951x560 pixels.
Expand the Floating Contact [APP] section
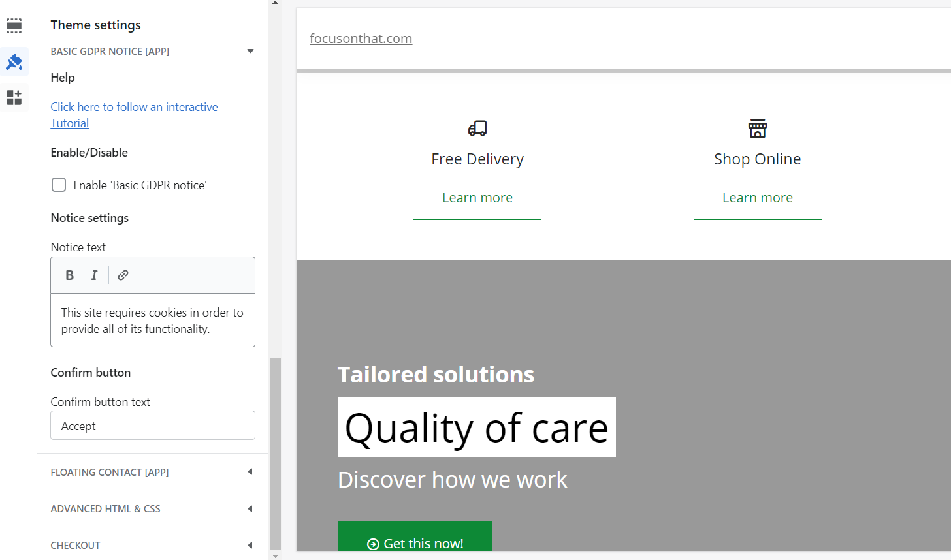pos(153,472)
